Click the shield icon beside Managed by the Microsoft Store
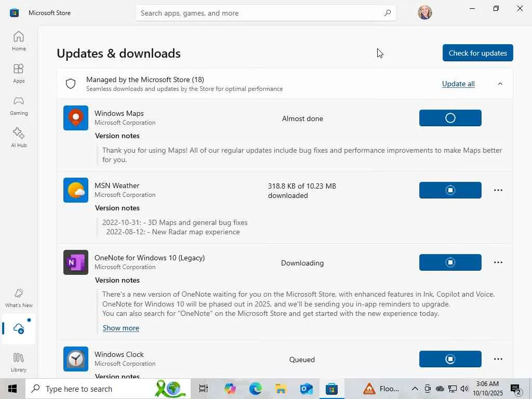This screenshot has width=532, height=399. [71, 84]
